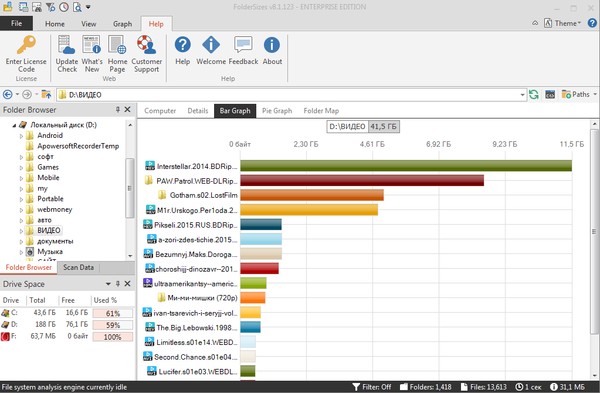Viewport: 600px width, 393px height.
Task: Switch to the Folder Map tab
Action: click(x=321, y=111)
